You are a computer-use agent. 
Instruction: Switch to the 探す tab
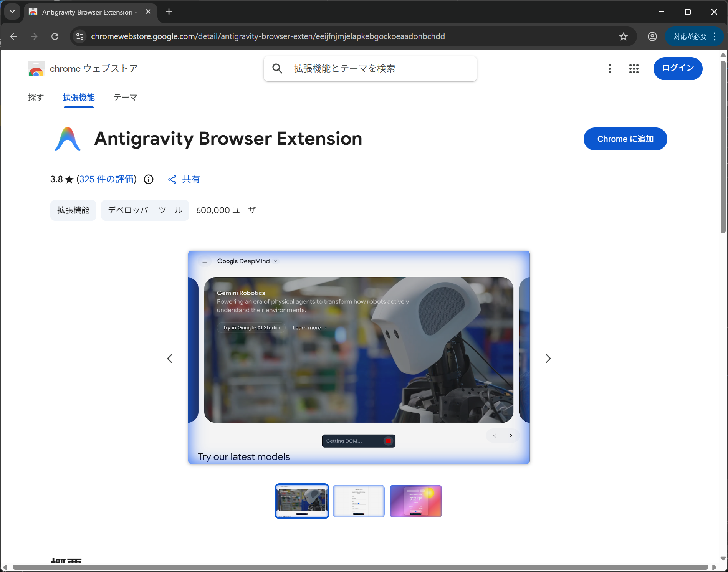(x=36, y=98)
